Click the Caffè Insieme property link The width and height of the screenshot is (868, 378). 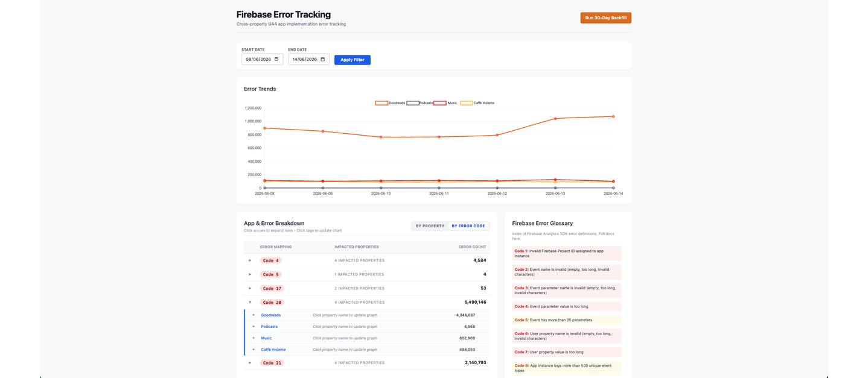(x=273, y=349)
